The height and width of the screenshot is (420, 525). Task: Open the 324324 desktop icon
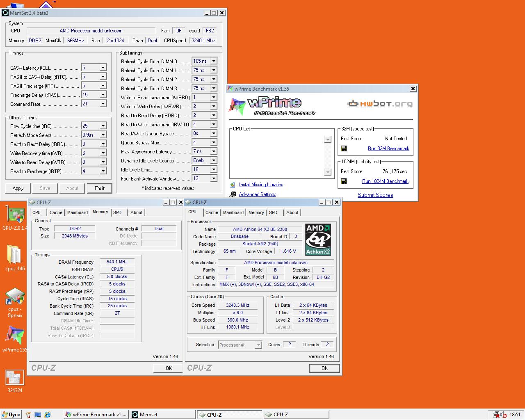[x=15, y=381]
